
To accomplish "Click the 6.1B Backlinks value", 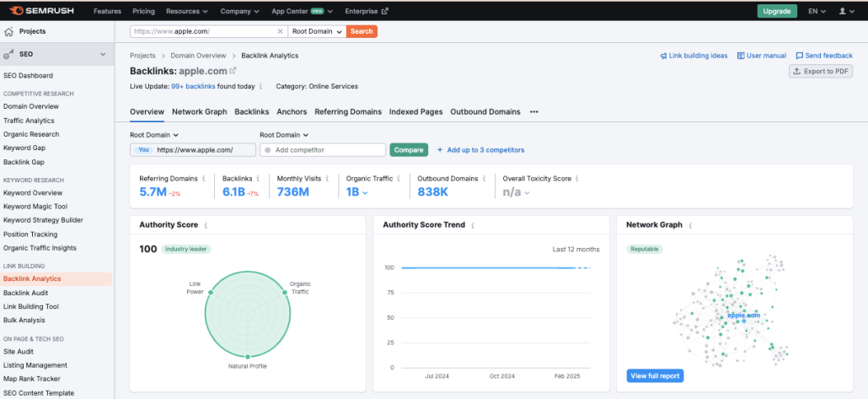I will point(235,192).
